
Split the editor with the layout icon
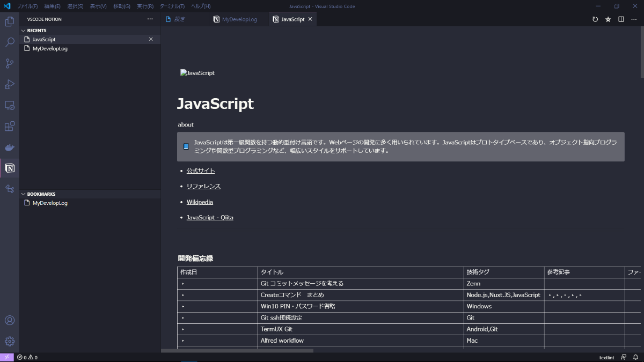(x=621, y=19)
